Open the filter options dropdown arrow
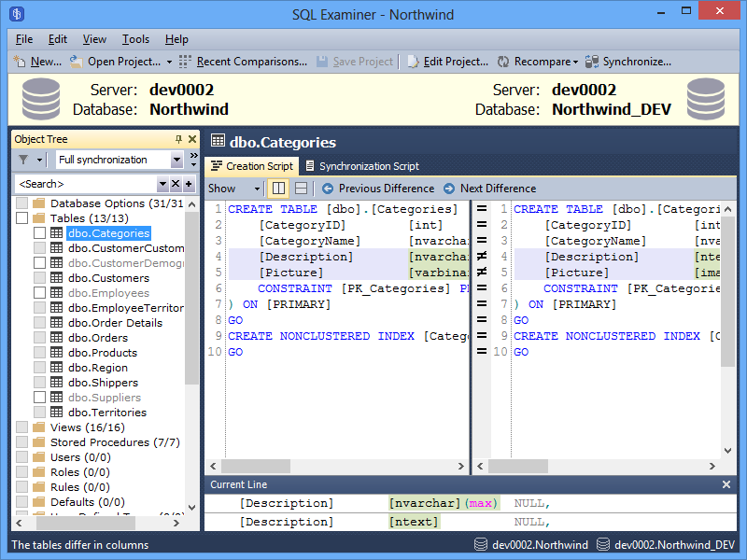This screenshot has height=560, width=747. pyautogui.click(x=39, y=160)
